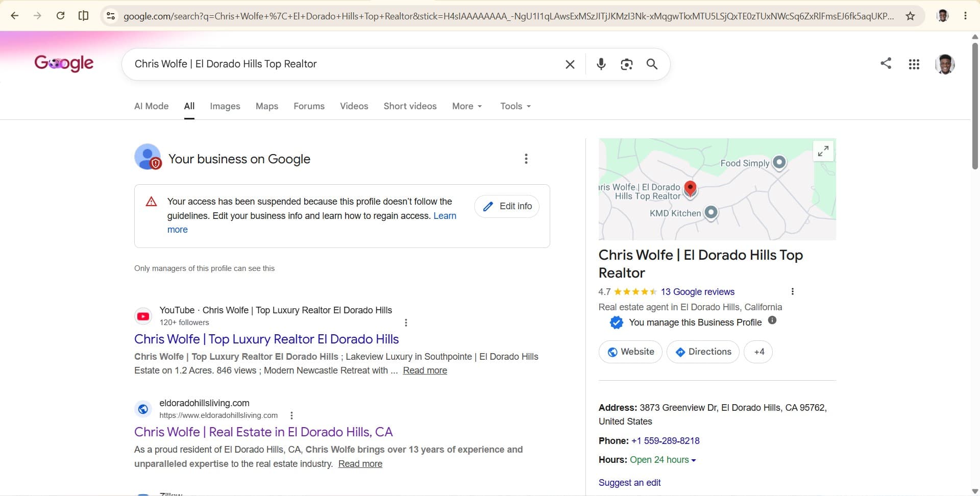Open Google account avatar menu

pyautogui.click(x=945, y=64)
